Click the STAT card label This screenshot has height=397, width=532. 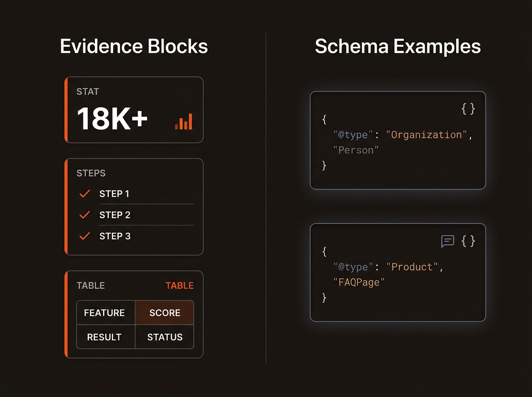pyautogui.click(x=88, y=92)
